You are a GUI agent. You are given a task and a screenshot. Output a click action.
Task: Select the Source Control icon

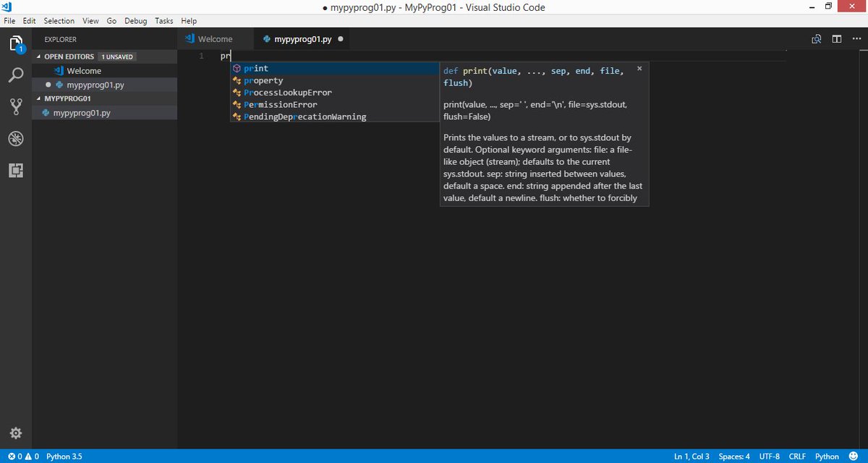click(16, 106)
